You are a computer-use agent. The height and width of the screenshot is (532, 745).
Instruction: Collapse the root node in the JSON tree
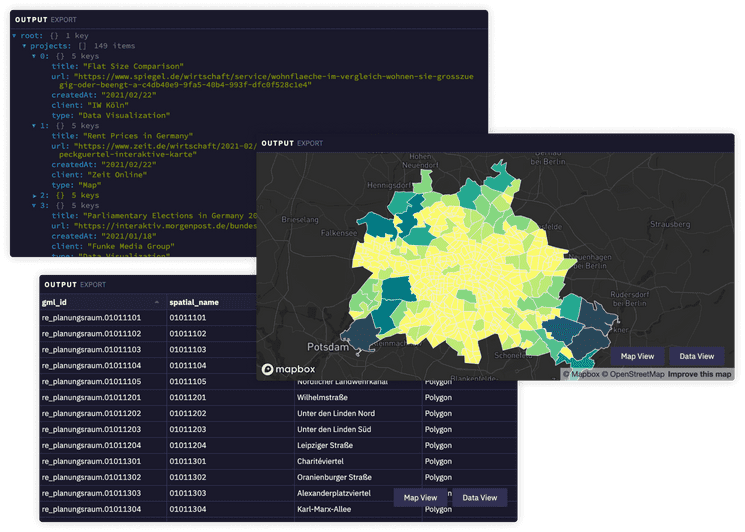[15, 34]
